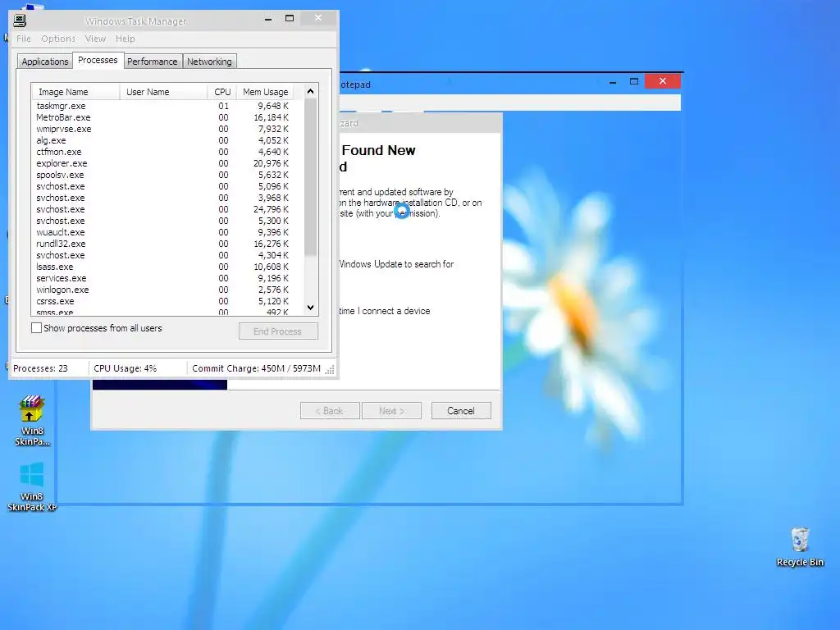Sort processes by CPU column

coord(222,92)
